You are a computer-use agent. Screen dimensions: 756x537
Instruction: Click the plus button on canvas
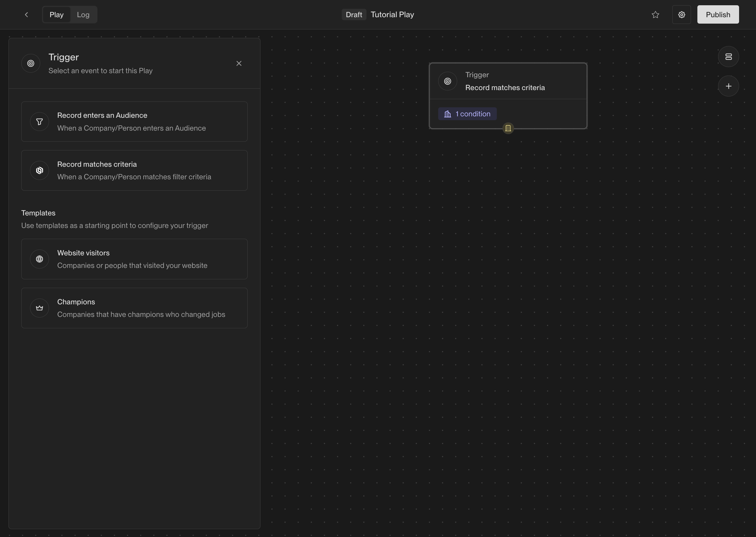point(729,86)
